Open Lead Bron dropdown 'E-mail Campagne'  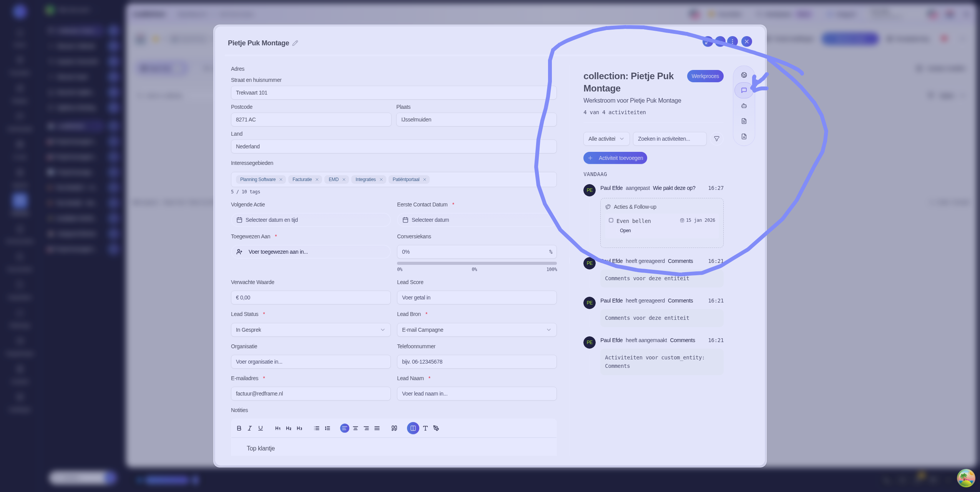coord(477,330)
